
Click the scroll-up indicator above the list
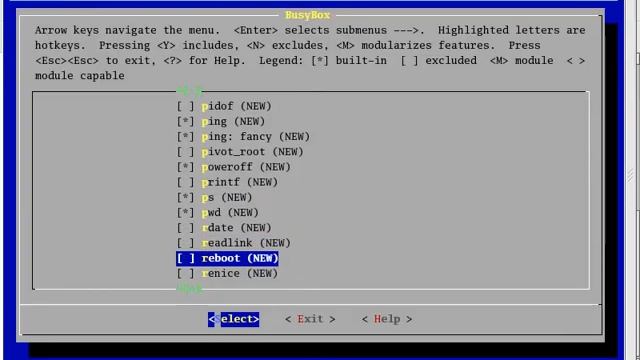(190, 91)
